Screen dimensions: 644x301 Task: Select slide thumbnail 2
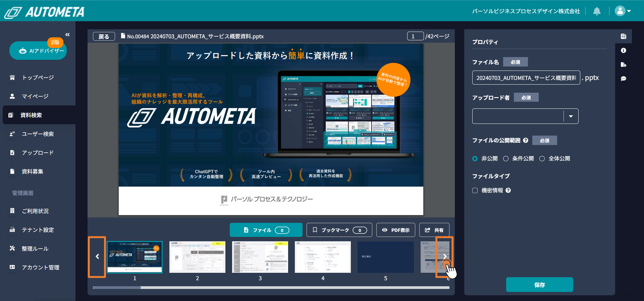[x=197, y=257]
